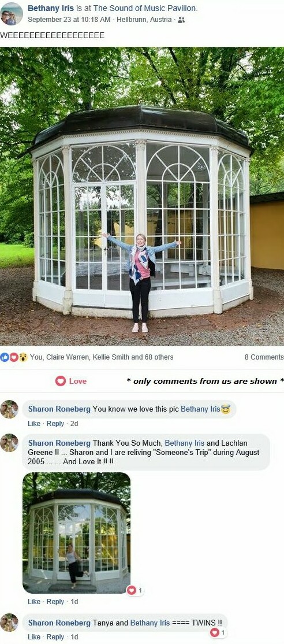
Task: Reply to the photo comment from 1d ago
Action: point(55,602)
